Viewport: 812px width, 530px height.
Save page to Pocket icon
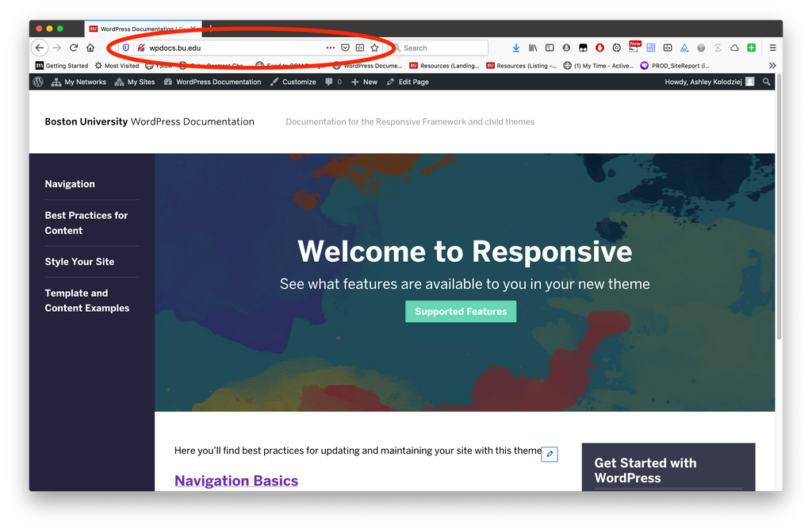(346, 48)
